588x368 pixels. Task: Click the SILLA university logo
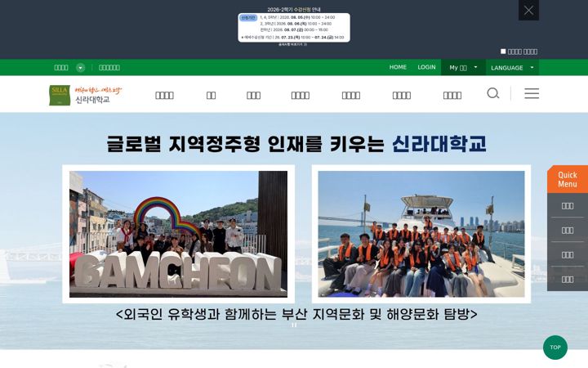[x=86, y=96]
